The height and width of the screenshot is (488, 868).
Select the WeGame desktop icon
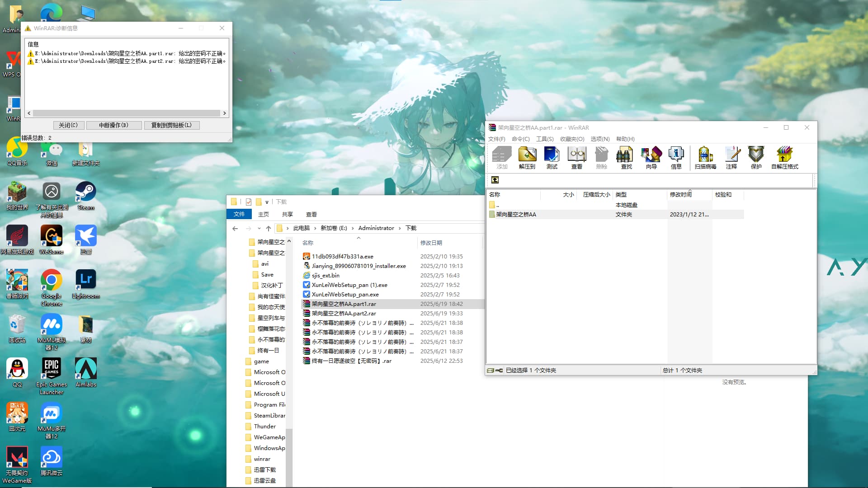(x=52, y=240)
